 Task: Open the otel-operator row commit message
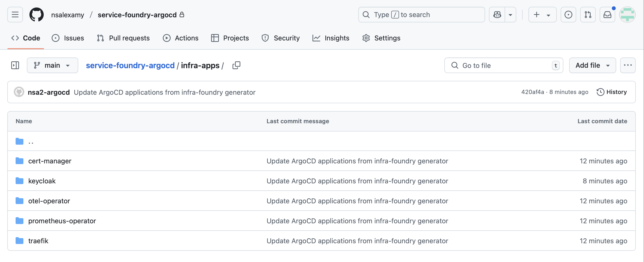tap(357, 201)
